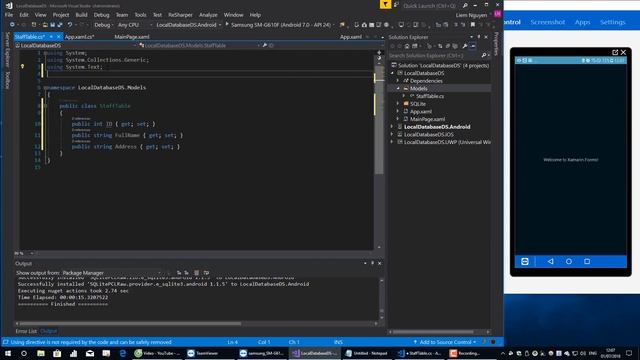Close the Output panel
Screen dimensions: 640x360
click(x=380, y=263)
